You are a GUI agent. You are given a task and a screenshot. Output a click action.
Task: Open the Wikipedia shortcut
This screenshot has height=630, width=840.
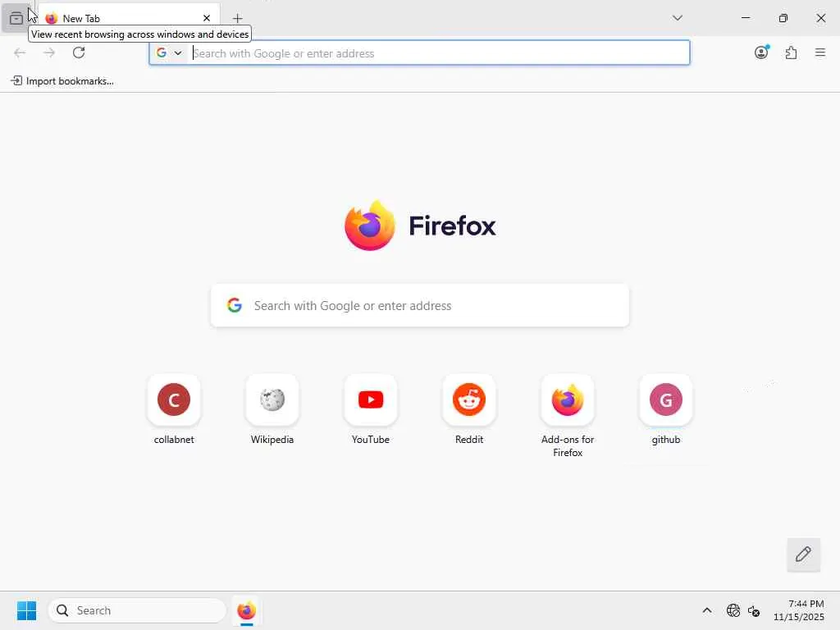pyautogui.click(x=272, y=410)
